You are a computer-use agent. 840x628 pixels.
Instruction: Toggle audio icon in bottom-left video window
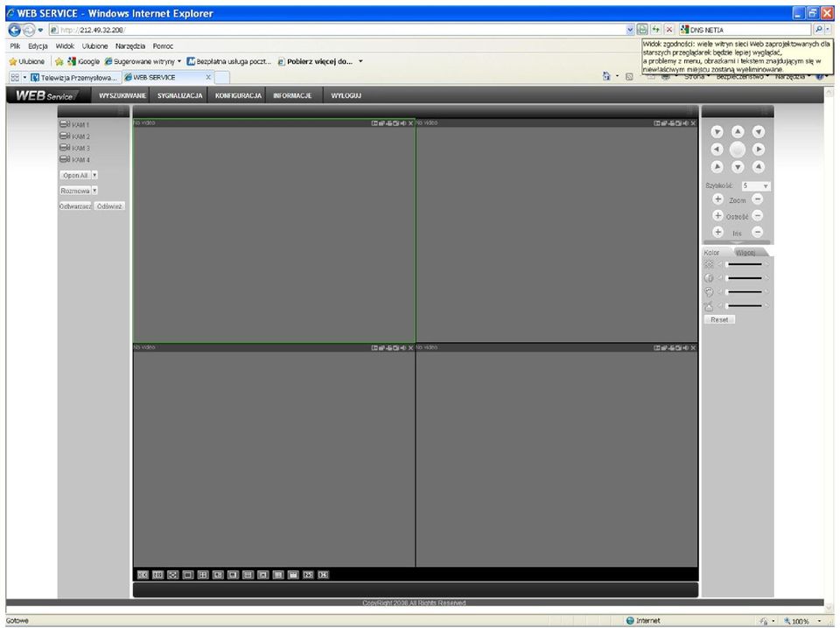(402, 348)
